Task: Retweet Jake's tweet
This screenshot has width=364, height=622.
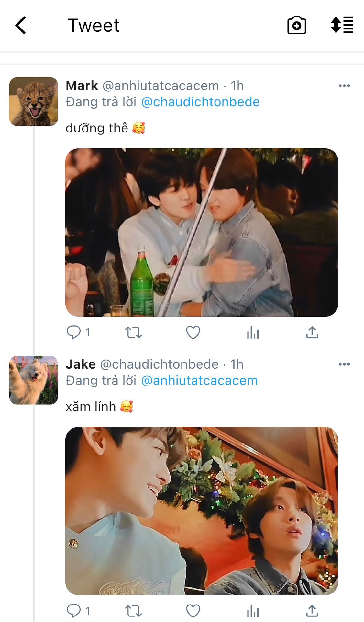Action: coord(133,611)
